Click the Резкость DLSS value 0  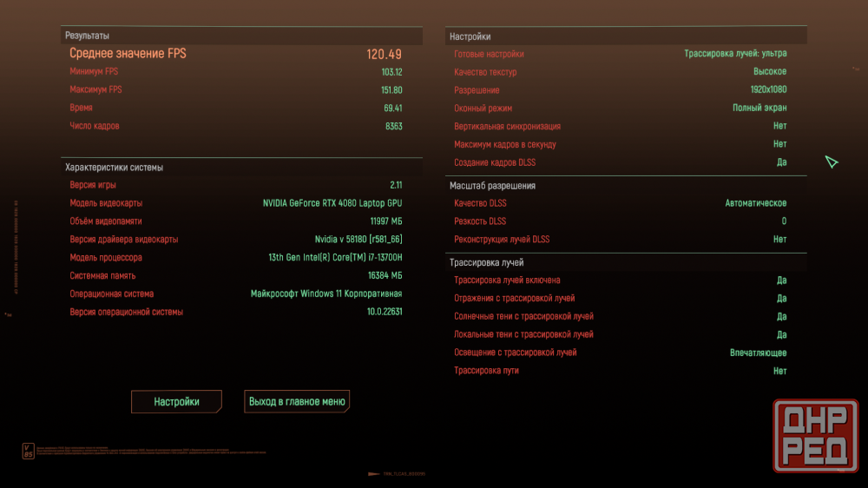click(784, 221)
